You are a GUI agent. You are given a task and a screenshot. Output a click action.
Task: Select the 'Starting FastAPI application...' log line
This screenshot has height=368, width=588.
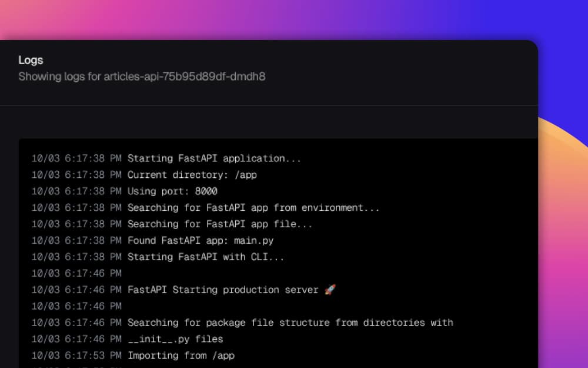click(213, 158)
